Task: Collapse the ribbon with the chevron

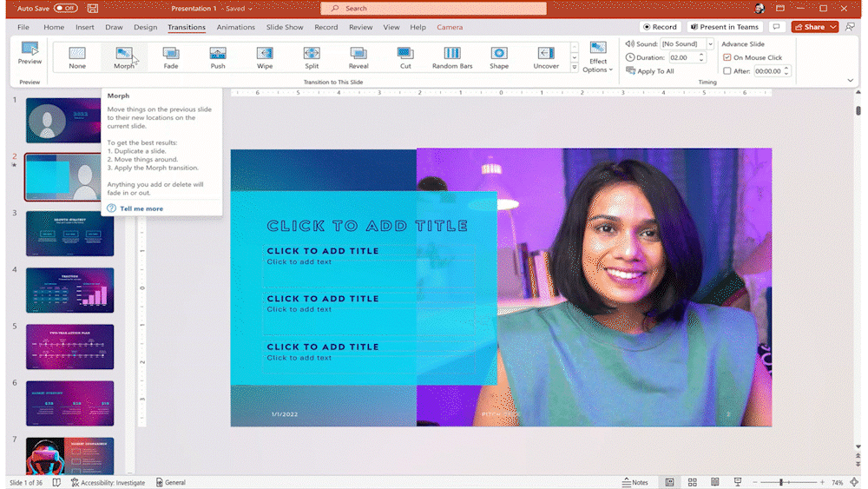Action: [850, 81]
